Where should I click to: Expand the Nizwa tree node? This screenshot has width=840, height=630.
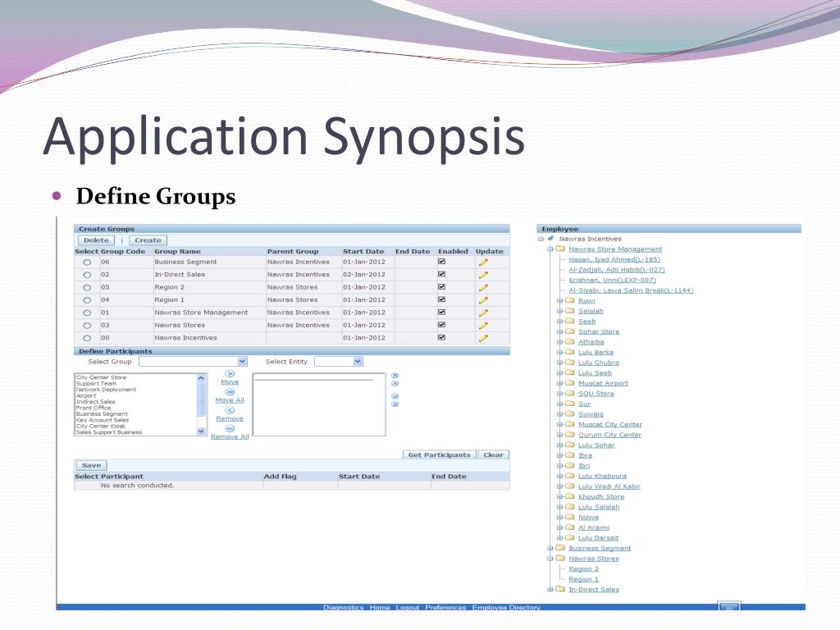tap(559, 517)
